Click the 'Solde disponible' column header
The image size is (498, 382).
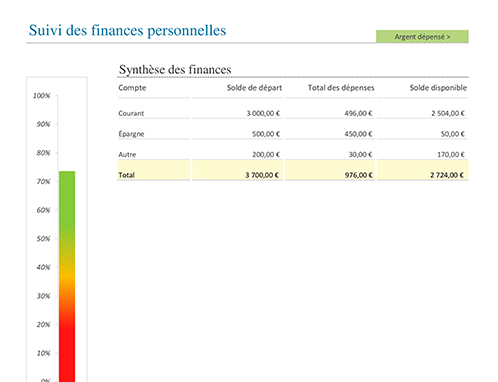coord(438,88)
